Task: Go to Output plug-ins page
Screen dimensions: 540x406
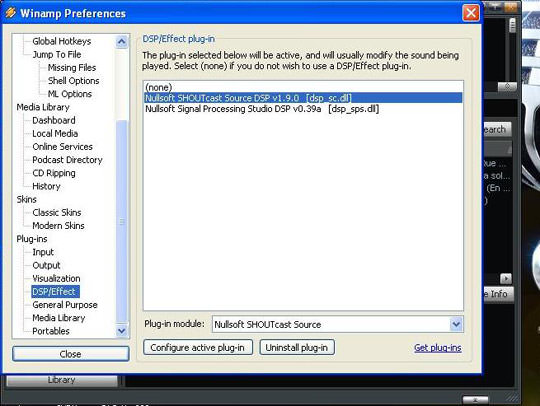Action: pos(46,265)
